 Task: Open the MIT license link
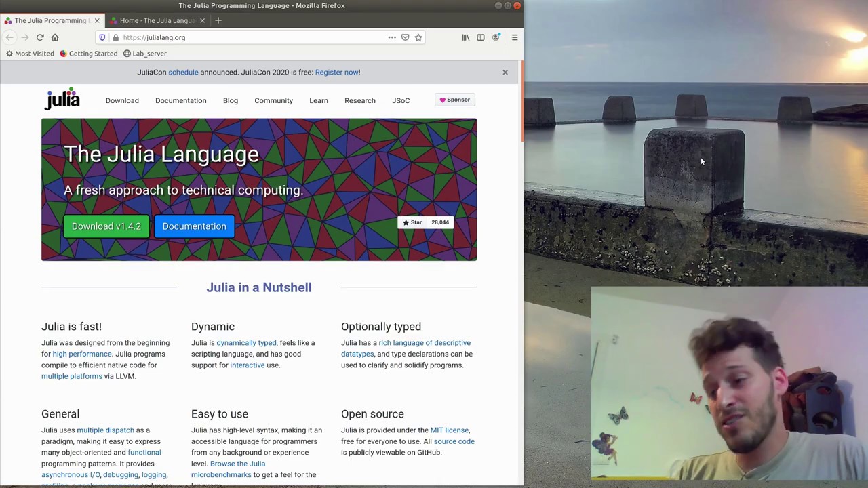click(450, 430)
